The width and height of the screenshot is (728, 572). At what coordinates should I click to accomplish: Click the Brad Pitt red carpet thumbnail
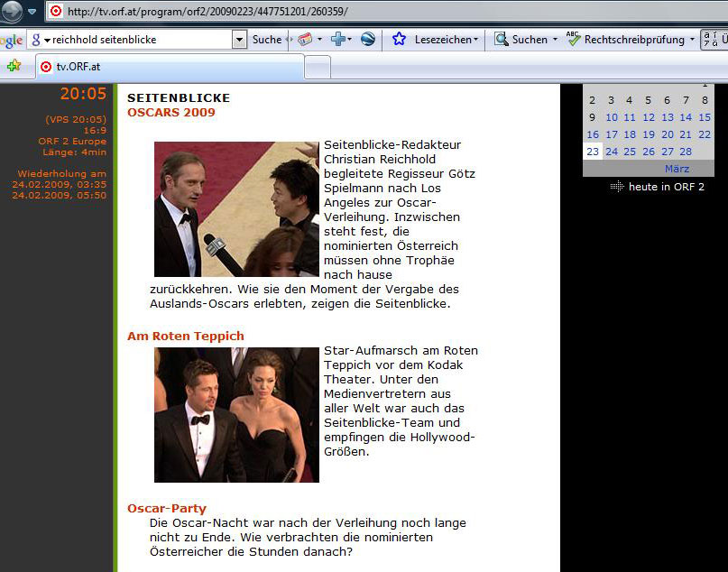pyautogui.click(x=236, y=415)
